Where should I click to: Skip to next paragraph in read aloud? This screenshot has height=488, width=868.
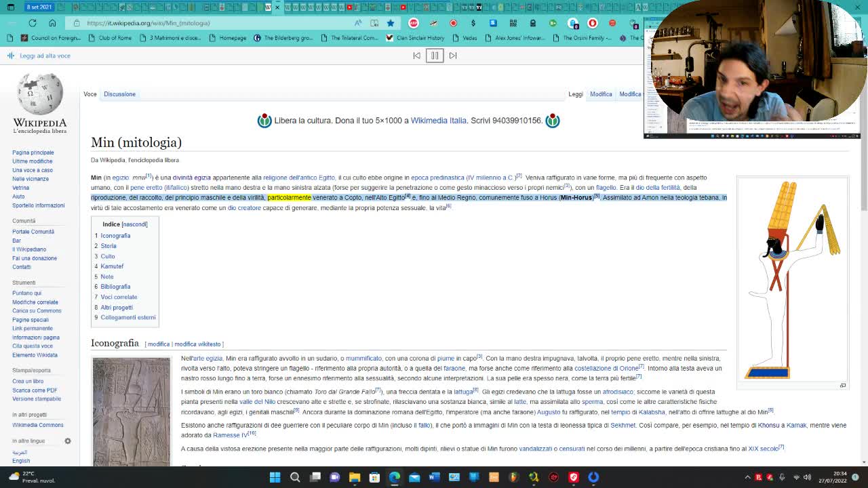453,56
